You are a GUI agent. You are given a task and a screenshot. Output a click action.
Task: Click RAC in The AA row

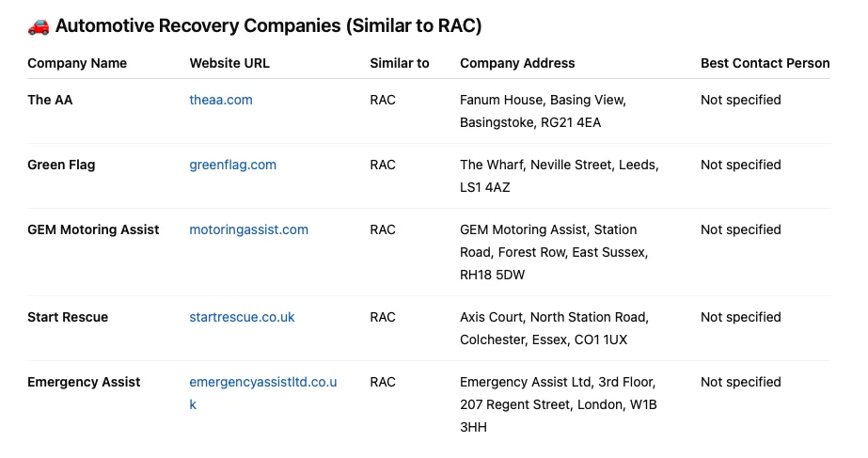pos(383,100)
